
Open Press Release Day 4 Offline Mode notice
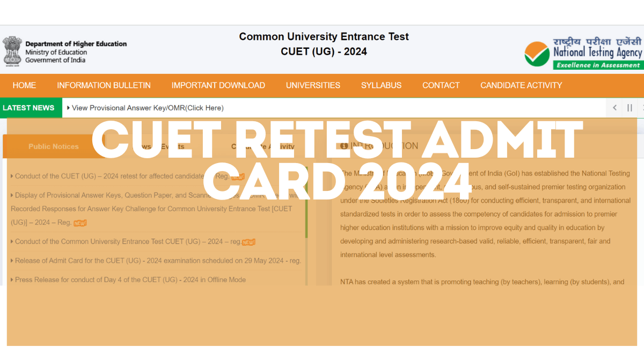click(128, 279)
